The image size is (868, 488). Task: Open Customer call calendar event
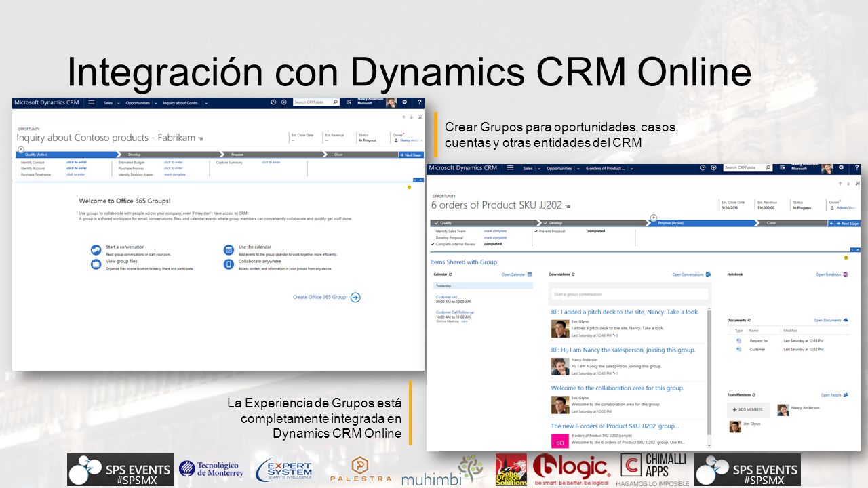click(446, 297)
